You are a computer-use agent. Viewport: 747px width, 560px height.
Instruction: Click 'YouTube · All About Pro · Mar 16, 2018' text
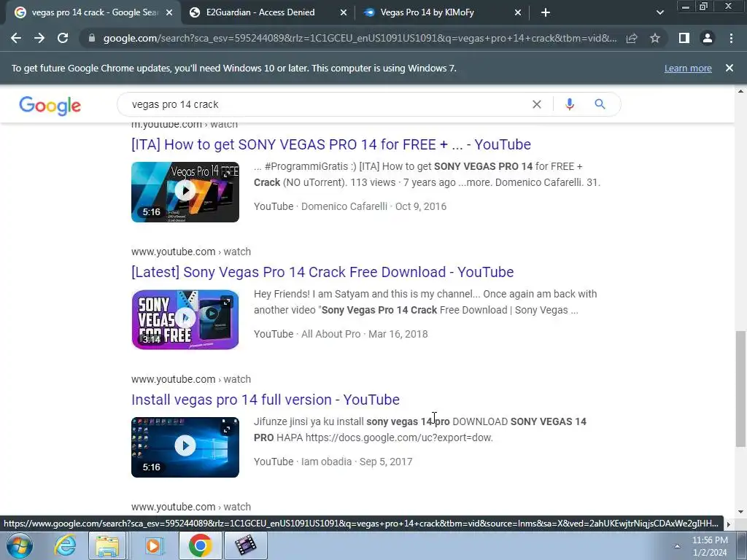pyautogui.click(x=341, y=334)
